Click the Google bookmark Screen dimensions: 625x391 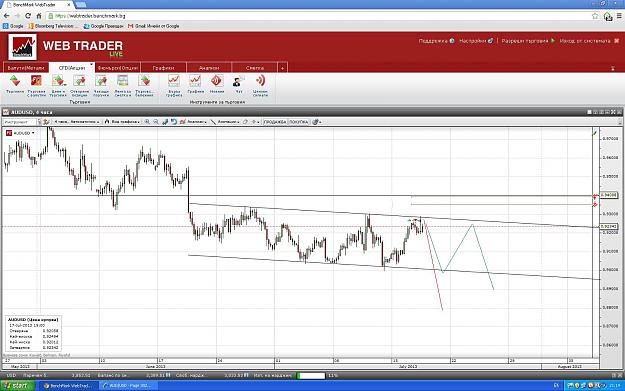click(x=13, y=26)
